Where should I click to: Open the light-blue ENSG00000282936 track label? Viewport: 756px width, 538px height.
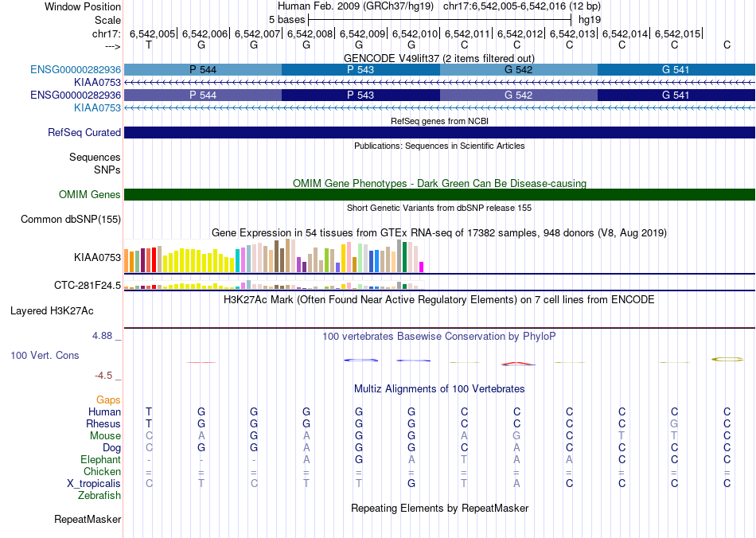[76, 69]
